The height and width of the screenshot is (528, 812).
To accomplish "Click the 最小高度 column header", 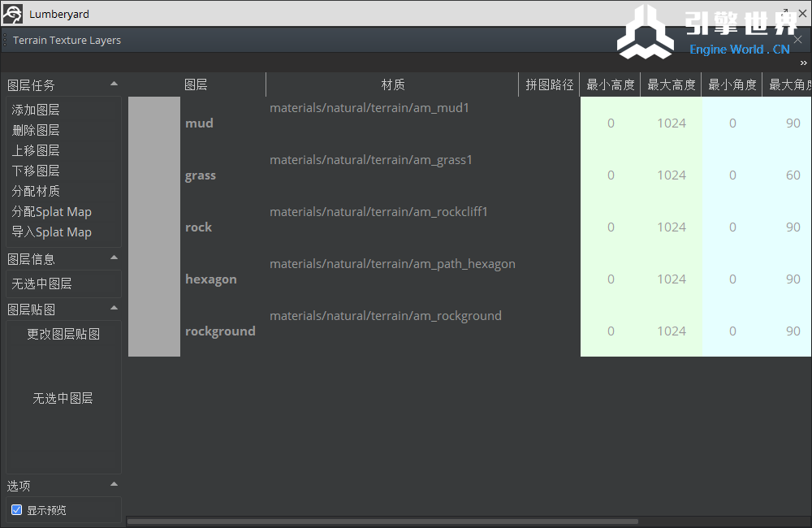I will 611,84.
